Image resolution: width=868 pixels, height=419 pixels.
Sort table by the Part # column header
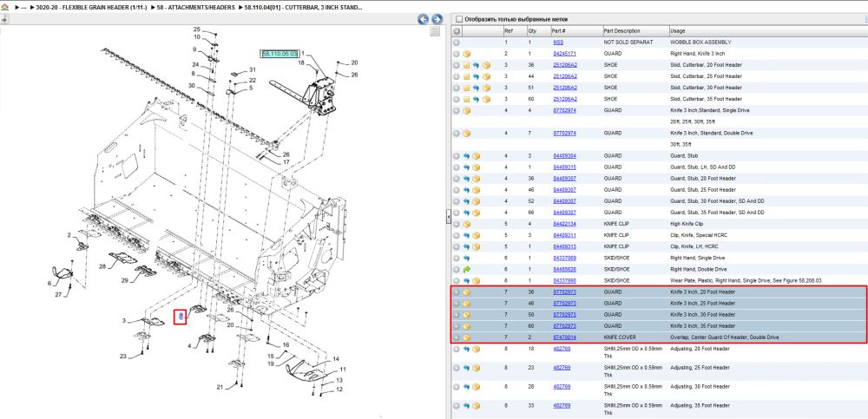tap(576, 31)
